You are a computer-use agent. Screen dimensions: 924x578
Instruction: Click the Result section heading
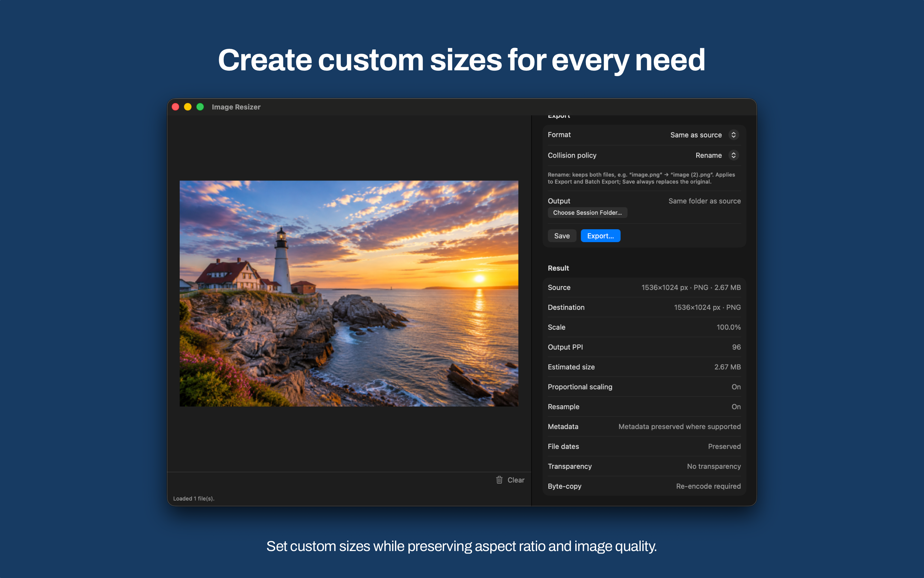558,268
